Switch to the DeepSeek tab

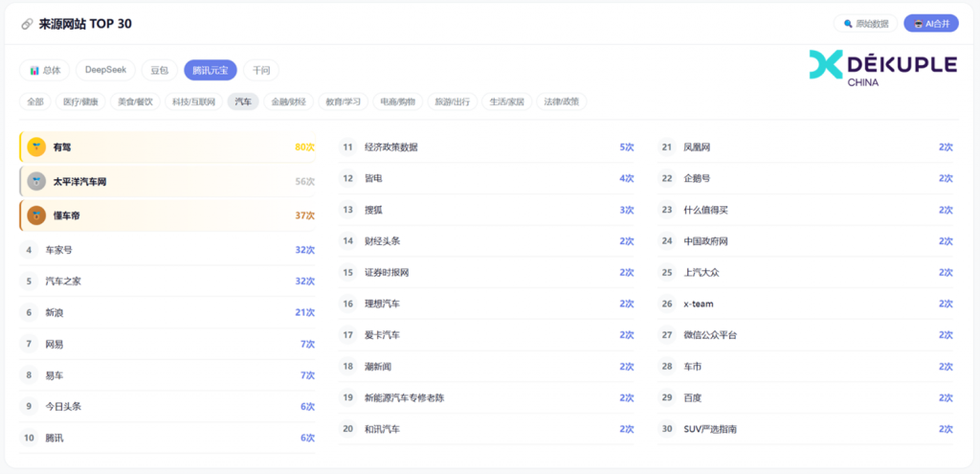pos(105,70)
